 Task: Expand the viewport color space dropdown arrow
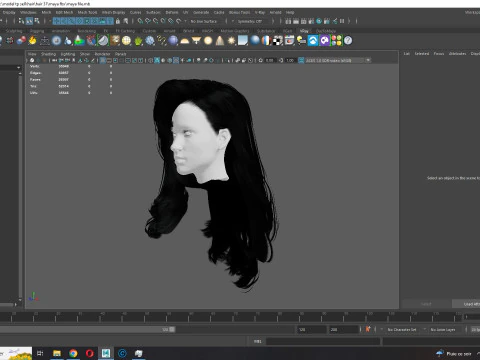368,60
